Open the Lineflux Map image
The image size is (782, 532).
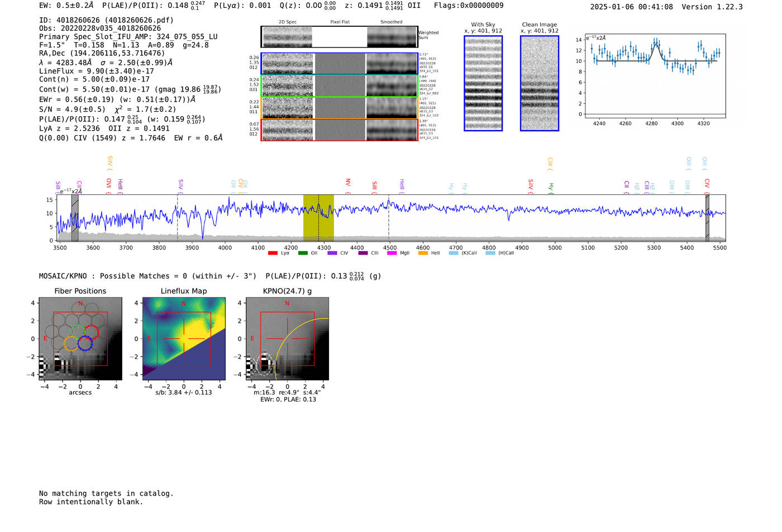click(184, 338)
